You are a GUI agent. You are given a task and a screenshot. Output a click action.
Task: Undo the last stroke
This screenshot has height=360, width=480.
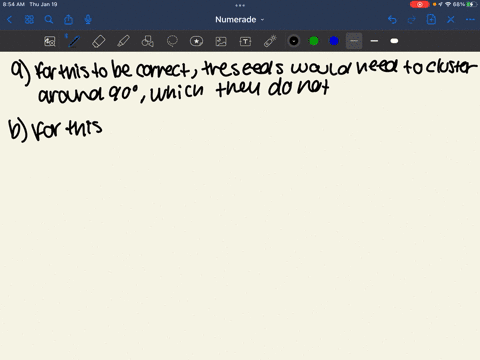tap(392, 20)
